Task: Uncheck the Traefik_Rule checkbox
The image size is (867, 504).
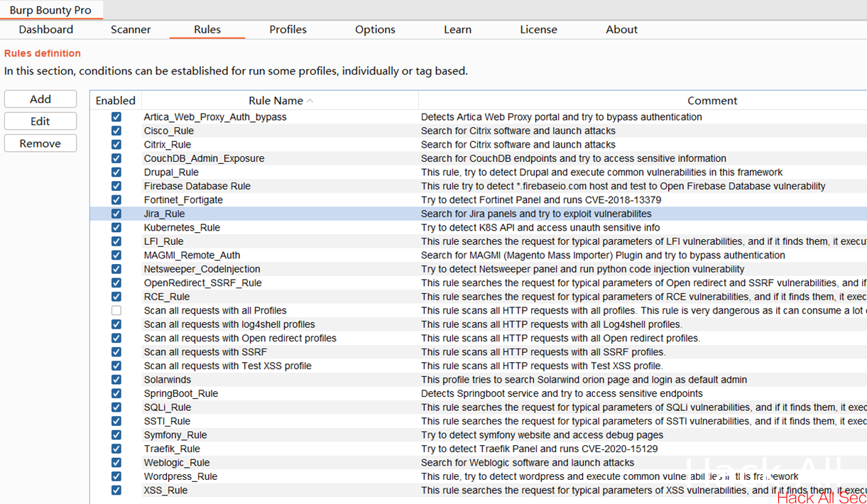Action: coord(116,449)
